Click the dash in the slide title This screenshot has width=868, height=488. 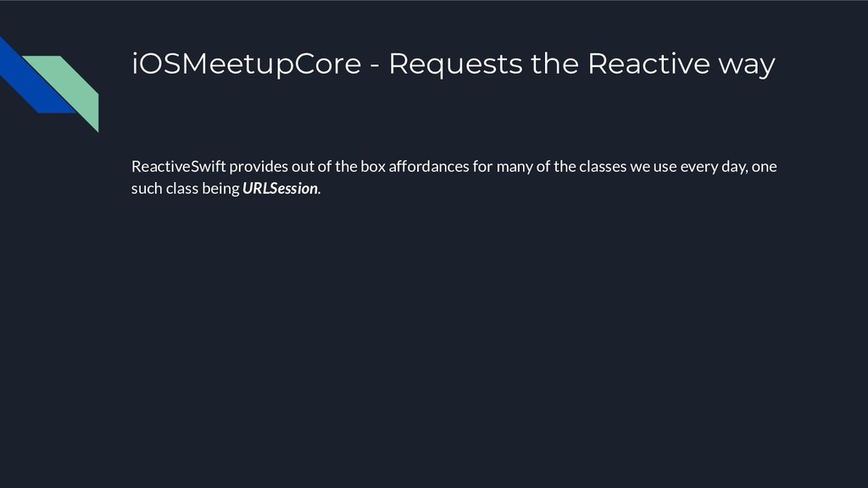pyautogui.click(x=375, y=65)
